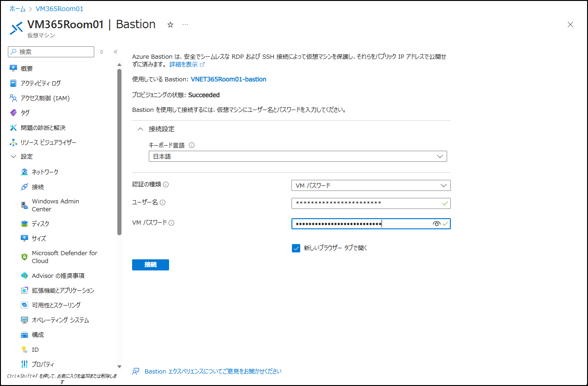Toggle 新しいブラウザー タブで開く checkbox
The width and height of the screenshot is (588, 386).
coord(296,248)
